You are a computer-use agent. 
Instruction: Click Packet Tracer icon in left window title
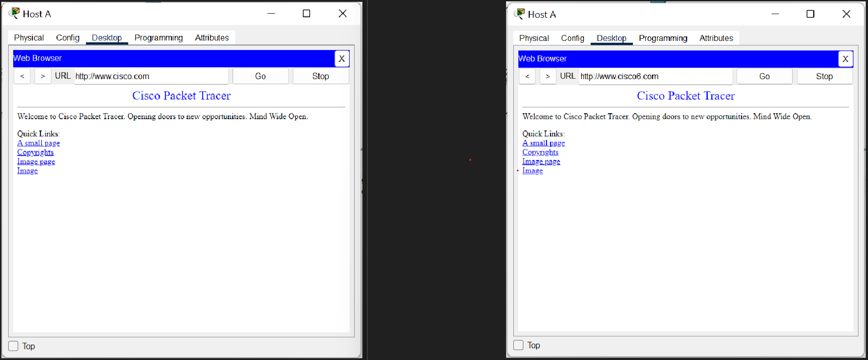(14, 13)
